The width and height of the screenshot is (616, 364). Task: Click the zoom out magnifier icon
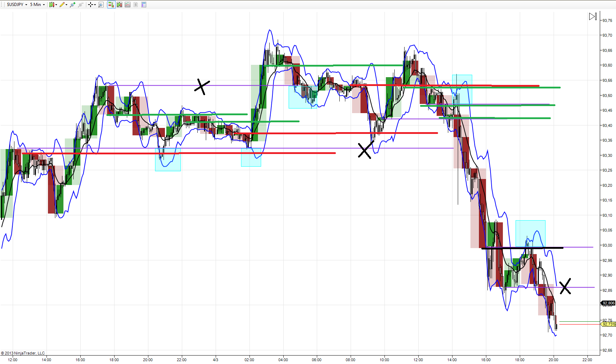[80, 5]
